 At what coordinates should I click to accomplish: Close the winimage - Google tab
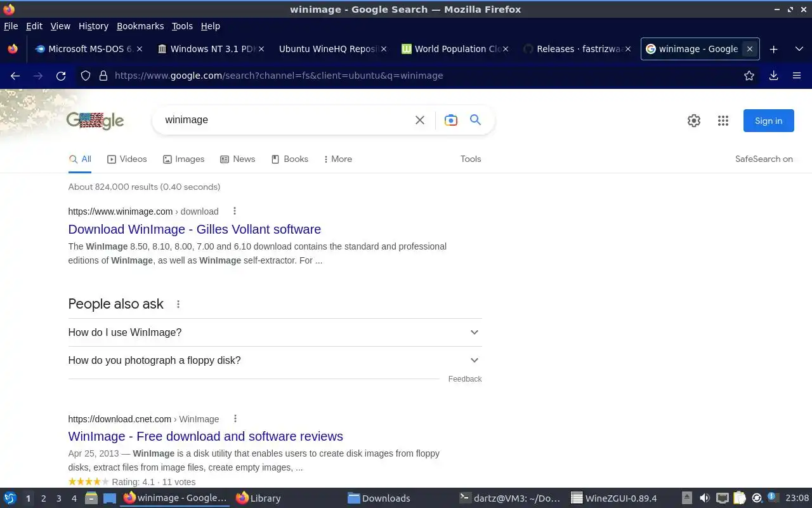tap(749, 49)
